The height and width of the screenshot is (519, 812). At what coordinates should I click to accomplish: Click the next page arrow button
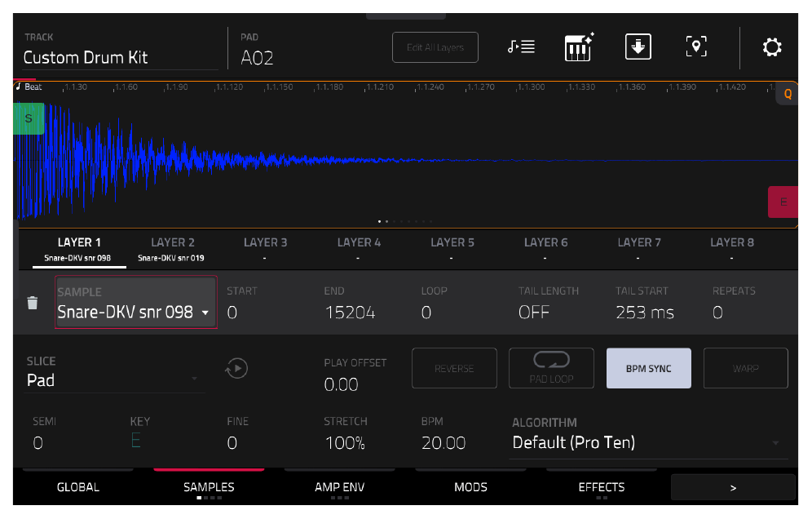pyautogui.click(x=733, y=487)
